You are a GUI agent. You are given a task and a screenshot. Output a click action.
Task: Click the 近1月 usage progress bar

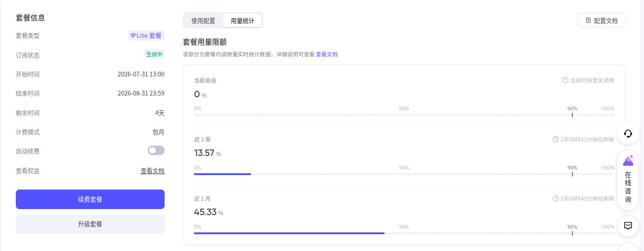click(404, 233)
